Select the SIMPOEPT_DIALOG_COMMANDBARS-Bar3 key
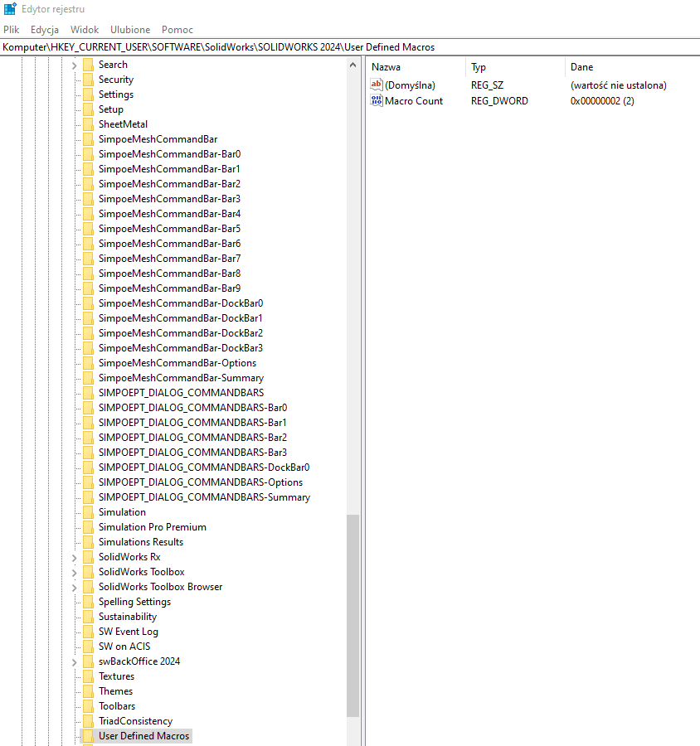The image size is (700, 746). [x=193, y=453]
